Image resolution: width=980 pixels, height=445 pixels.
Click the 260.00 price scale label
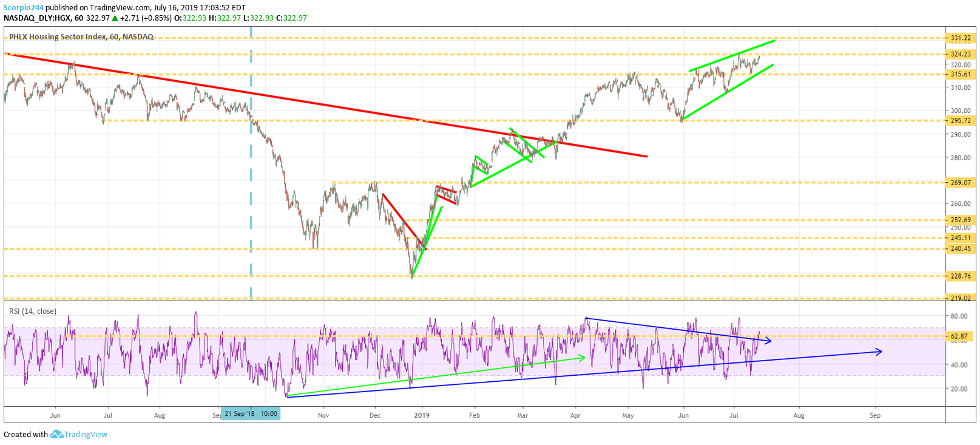[961, 203]
